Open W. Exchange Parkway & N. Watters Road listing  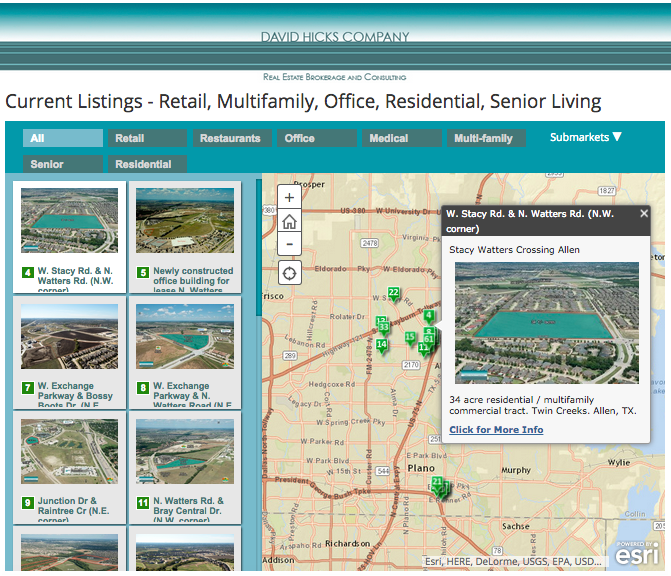pos(193,395)
